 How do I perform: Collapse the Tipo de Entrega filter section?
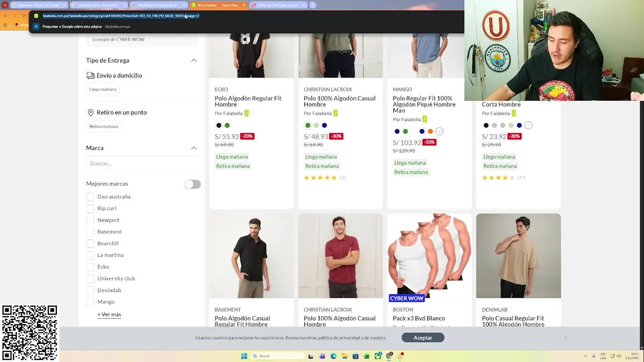(x=194, y=60)
